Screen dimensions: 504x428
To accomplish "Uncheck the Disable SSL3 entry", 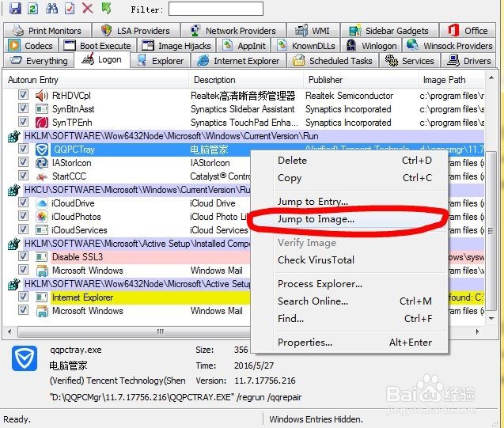I will [x=23, y=256].
